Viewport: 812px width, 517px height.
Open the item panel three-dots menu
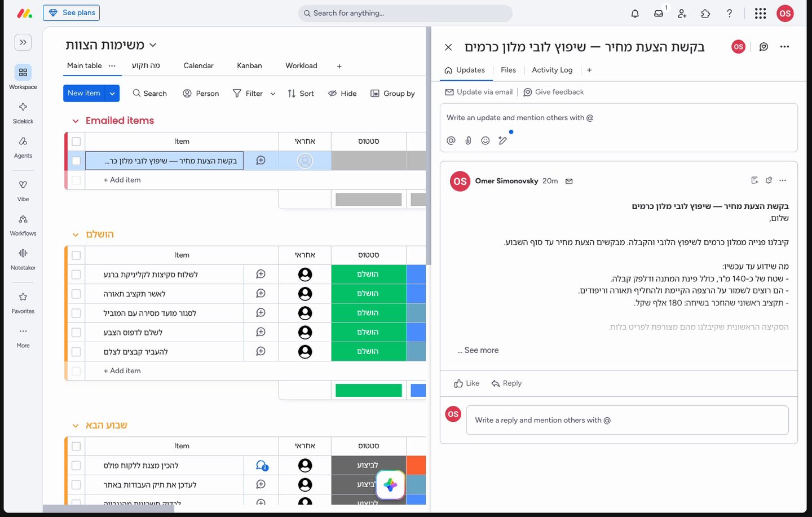pos(785,47)
